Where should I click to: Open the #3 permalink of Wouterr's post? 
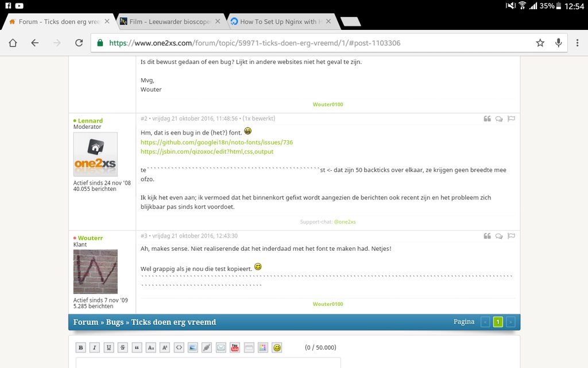[x=144, y=236]
